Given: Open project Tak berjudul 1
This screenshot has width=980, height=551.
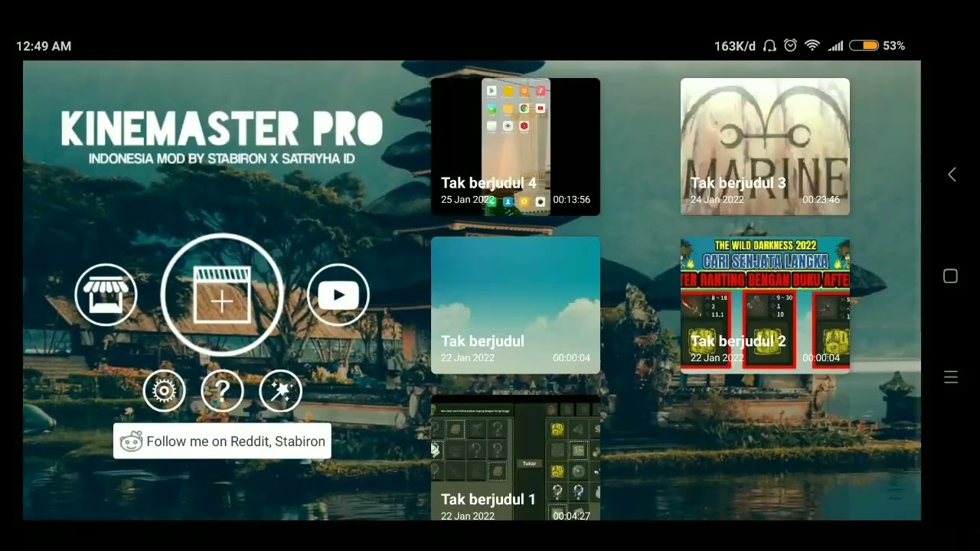Looking at the screenshot, I should pos(515,458).
